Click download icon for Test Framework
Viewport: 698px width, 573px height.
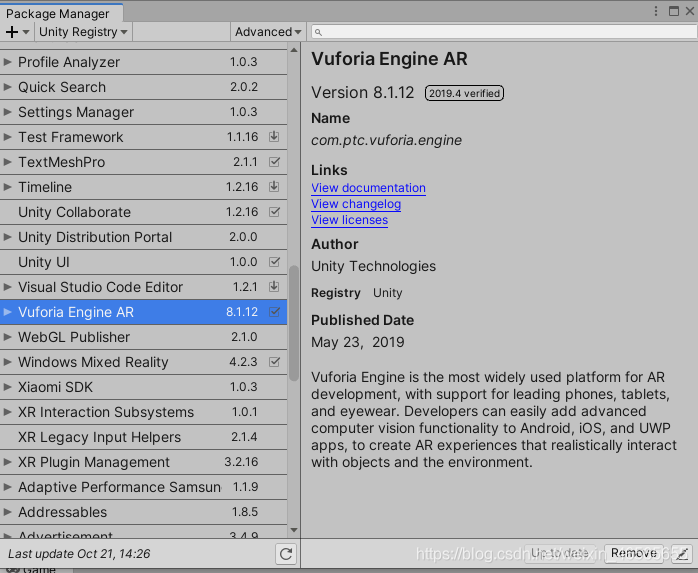point(274,137)
